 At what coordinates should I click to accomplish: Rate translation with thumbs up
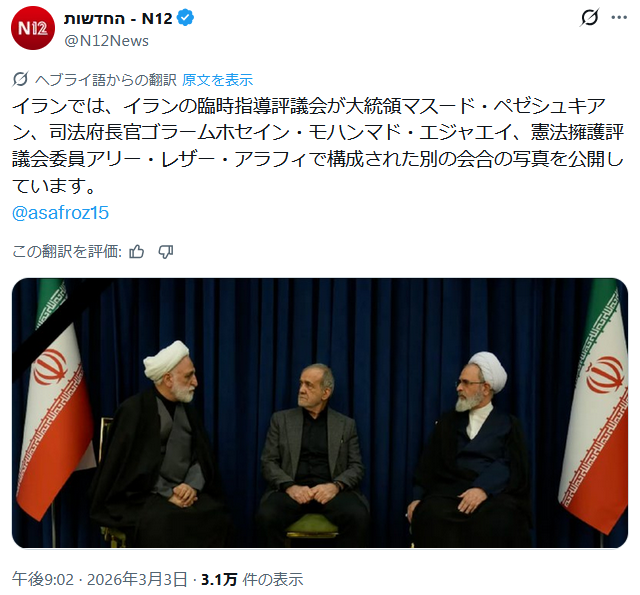(136, 252)
